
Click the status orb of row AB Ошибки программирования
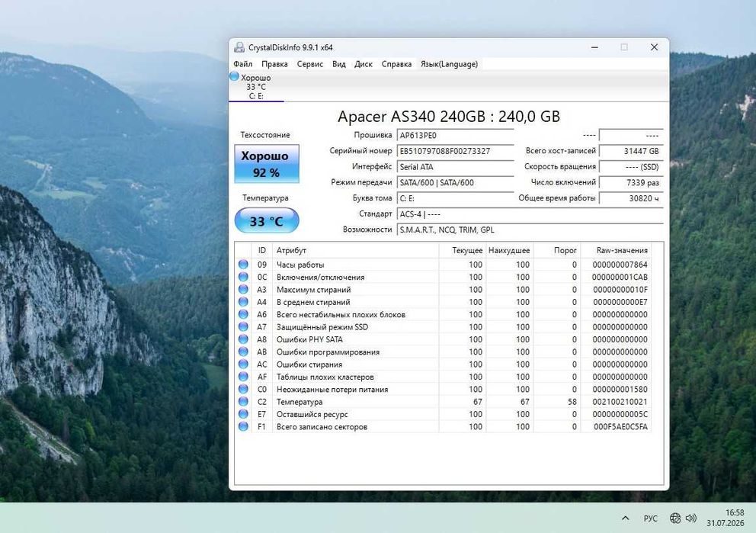243,352
